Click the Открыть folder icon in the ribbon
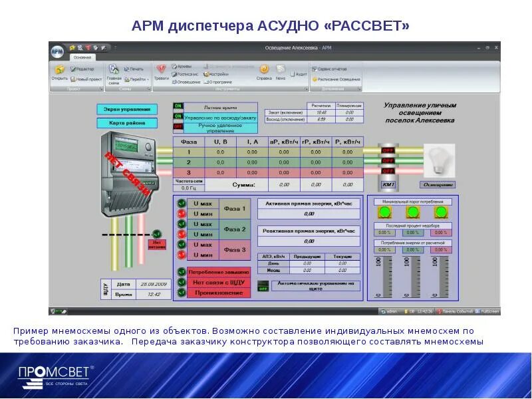The width and height of the screenshot is (532, 399). pyautogui.click(x=59, y=70)
